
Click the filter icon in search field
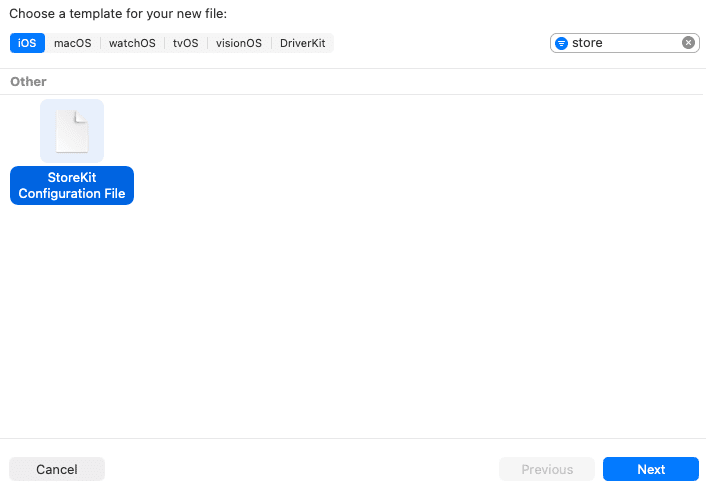pos(561,43)
